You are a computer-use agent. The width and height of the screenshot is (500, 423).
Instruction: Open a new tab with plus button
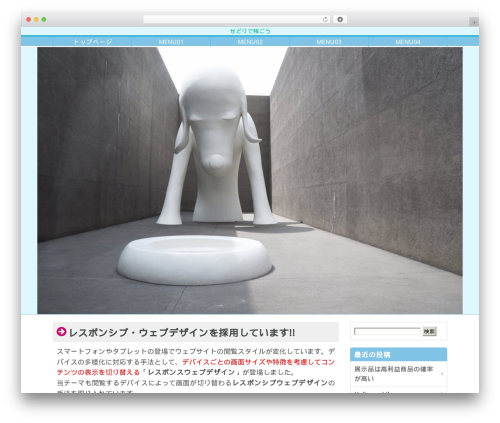coord(474,22)
